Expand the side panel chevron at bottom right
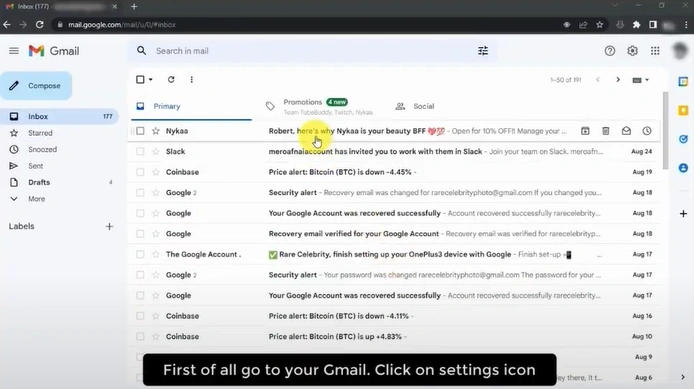This screenshot has width=694, height=389. coord(683,377)
